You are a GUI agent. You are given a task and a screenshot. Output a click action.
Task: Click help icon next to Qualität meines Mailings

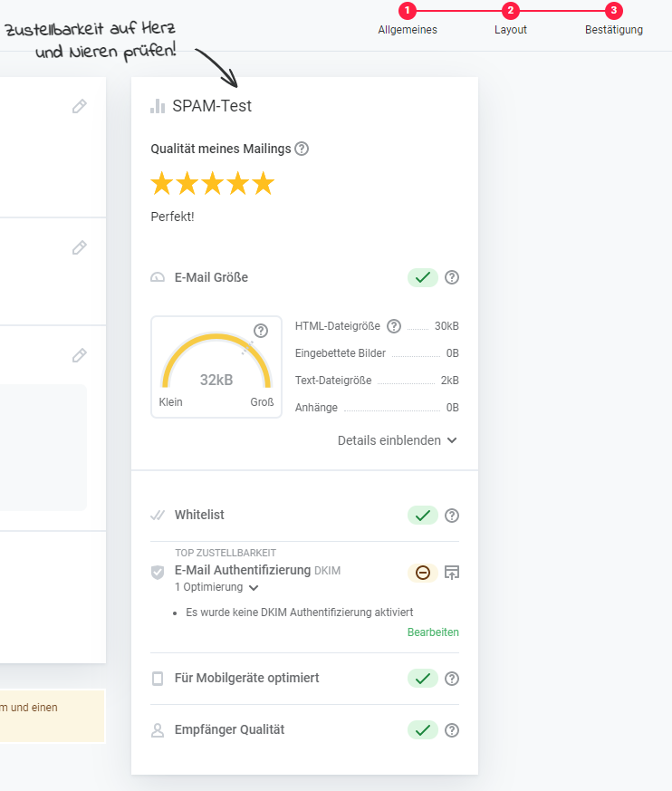pyautogui.click(x=302, y=149)
